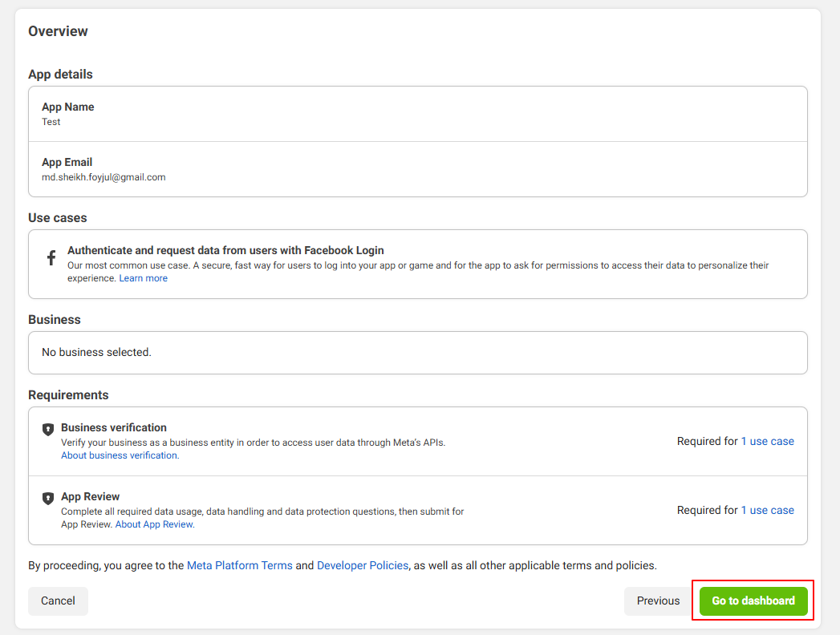Click 'No business selected.' text
840x635 pixels.
96,352
